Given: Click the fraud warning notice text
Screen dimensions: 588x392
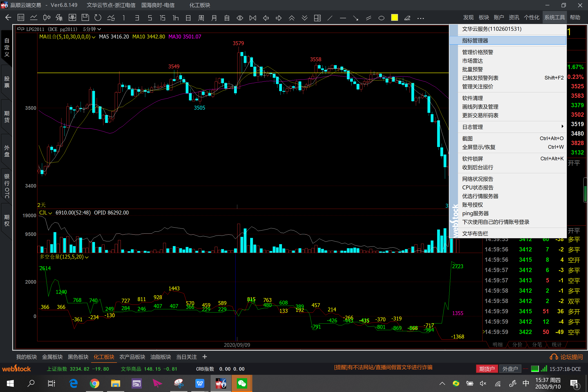Looking at the screenshot, I should click(383, 367).
